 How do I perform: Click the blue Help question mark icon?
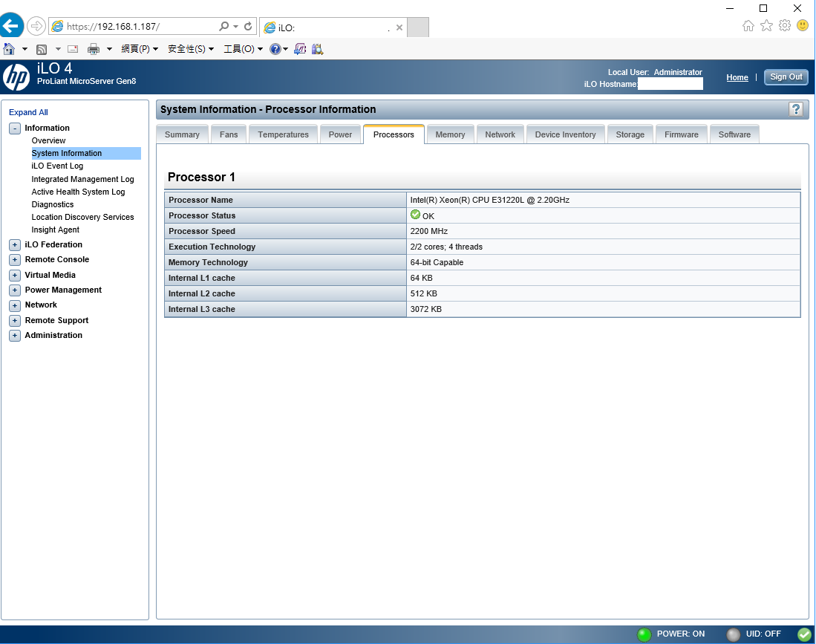(x=275, y=49)
